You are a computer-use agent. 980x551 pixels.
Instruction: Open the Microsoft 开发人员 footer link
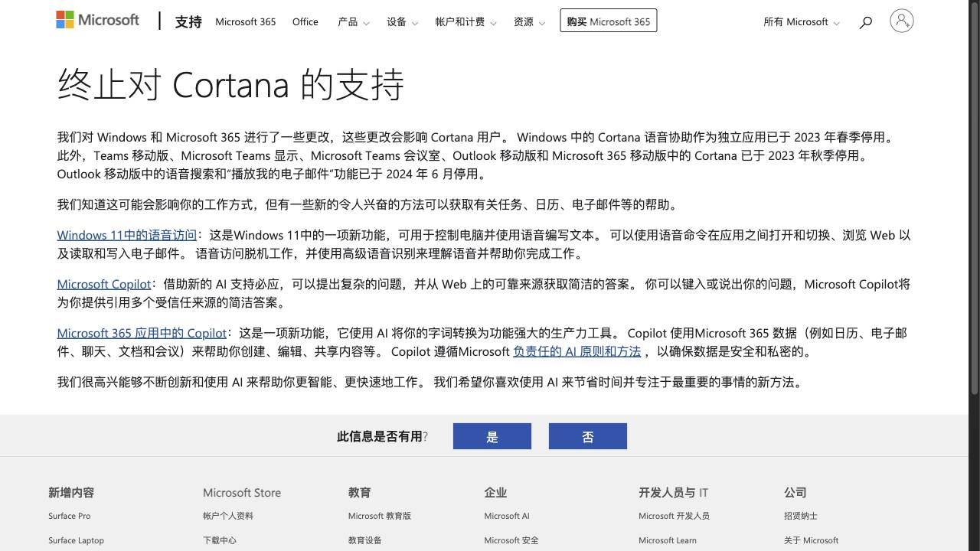[675, 516]
